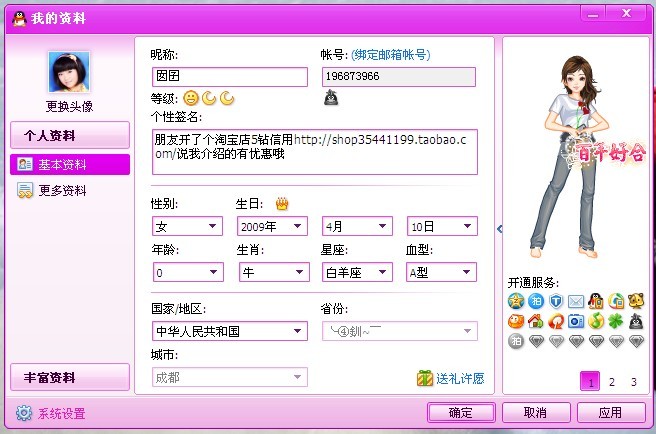Click the globe with phone service icon
Image resolution: width=656 pixels, height=434 pixels.
pyautogui.click(x=616, y=301)
